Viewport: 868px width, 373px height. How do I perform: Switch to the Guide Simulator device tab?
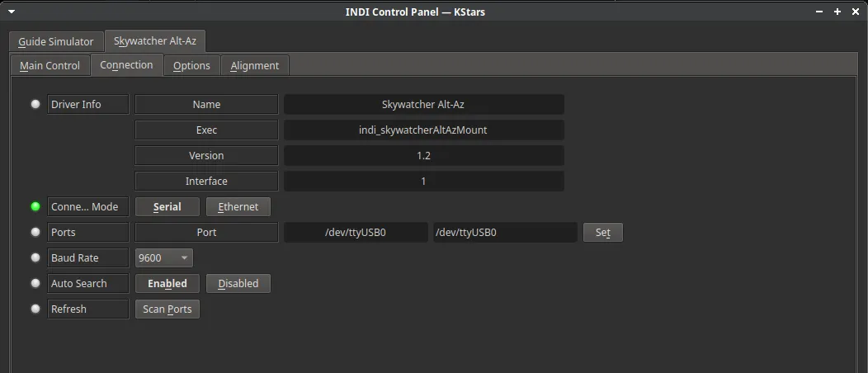56,41
